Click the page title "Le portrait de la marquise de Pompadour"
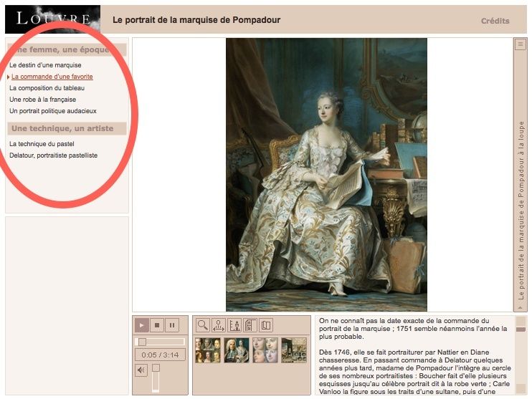The image size is (532, 399). pos(196,20)
